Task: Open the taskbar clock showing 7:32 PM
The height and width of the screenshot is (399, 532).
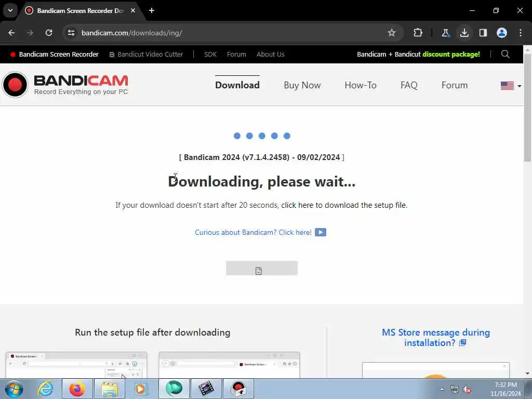Action: click(x=506, y=389)
